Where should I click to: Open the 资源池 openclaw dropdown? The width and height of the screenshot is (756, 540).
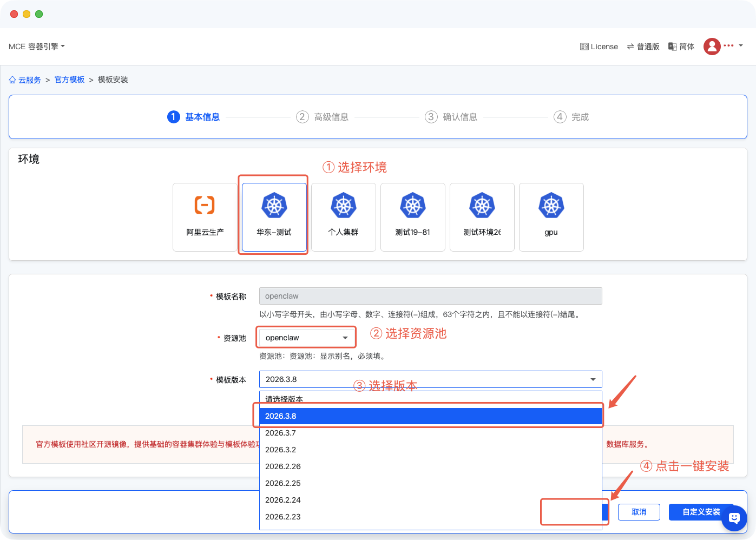[306, 338]
